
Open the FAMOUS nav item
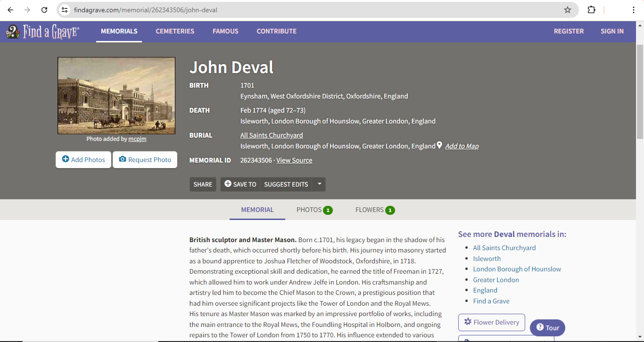[225, 31]
